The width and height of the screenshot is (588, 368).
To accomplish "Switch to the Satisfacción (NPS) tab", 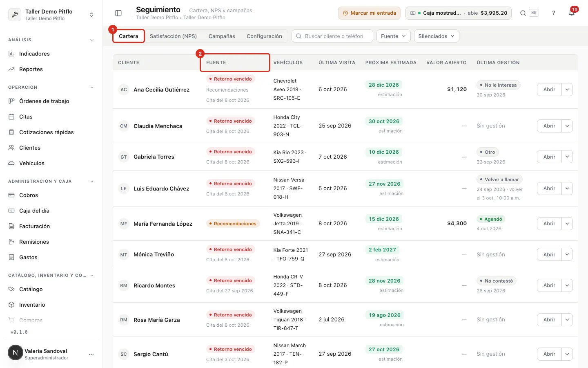I will coord(173,36).
